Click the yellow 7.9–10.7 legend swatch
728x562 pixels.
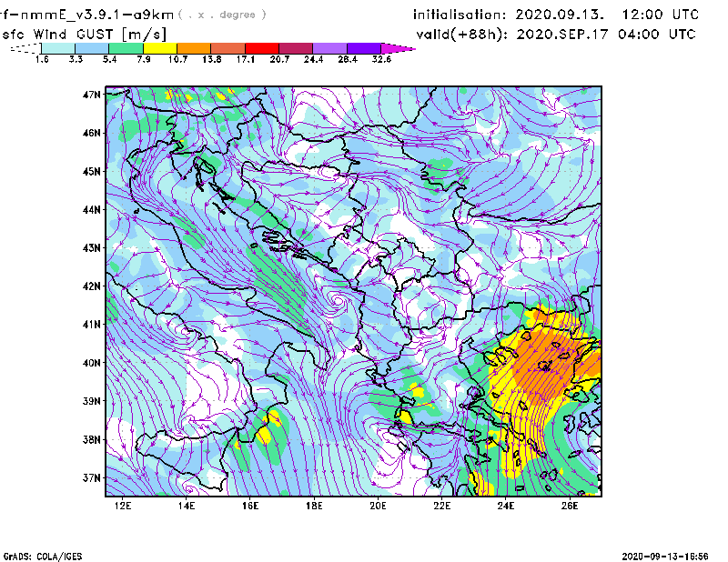point(160,48)
